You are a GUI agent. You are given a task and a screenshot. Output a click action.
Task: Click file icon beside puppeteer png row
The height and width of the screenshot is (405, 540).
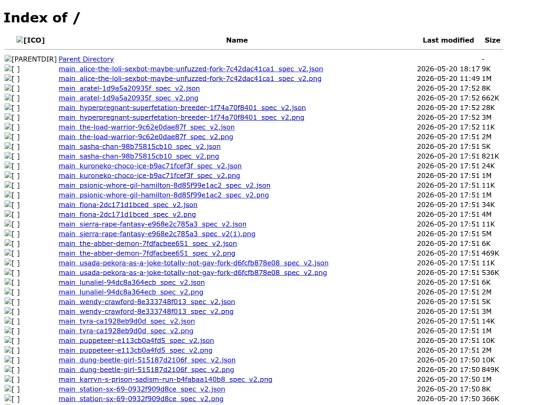12,350
